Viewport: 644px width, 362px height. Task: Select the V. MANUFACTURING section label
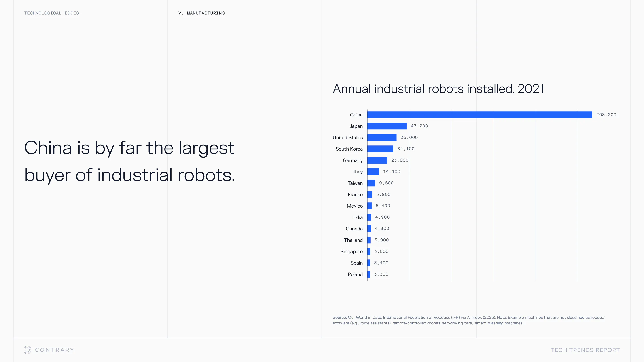(x=201, y=13)
